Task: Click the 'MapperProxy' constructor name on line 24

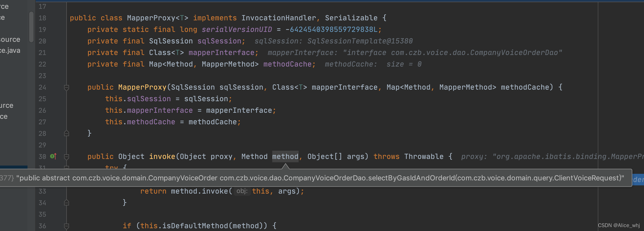Action: 142,87
